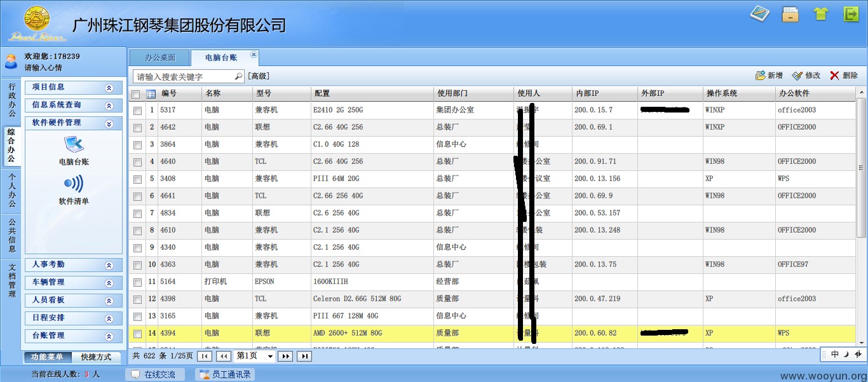Check the box for row 9, number 4340

point(137,248)
